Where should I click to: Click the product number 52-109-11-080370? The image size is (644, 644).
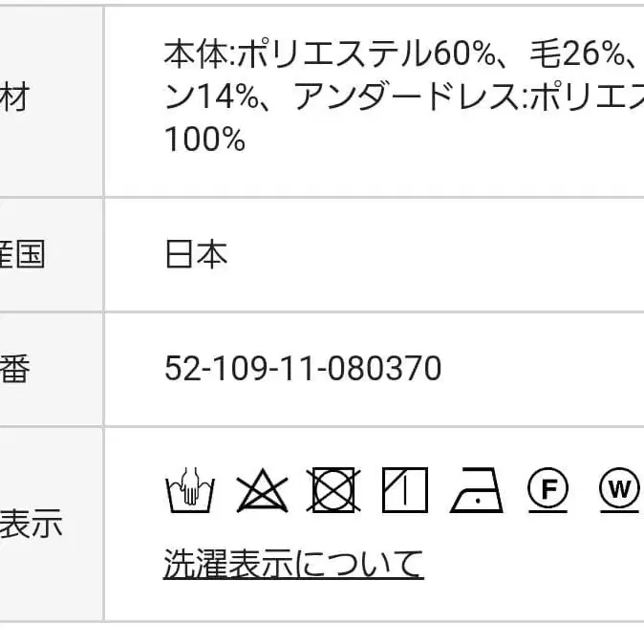[303, 369]
